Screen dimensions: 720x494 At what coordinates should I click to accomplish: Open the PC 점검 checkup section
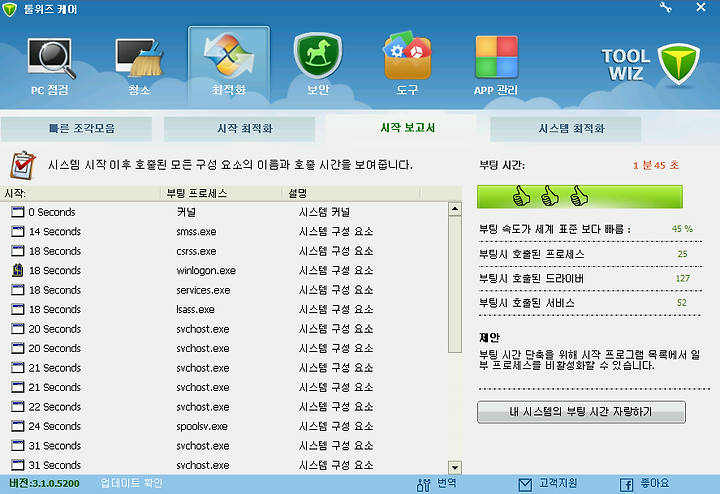(x=50, y=67)
